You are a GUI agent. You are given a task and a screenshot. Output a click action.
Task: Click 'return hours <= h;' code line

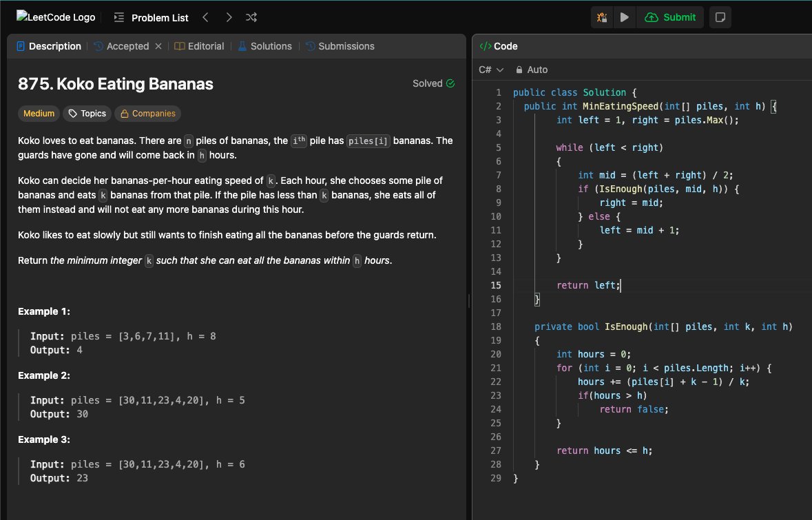pos(604,450)
